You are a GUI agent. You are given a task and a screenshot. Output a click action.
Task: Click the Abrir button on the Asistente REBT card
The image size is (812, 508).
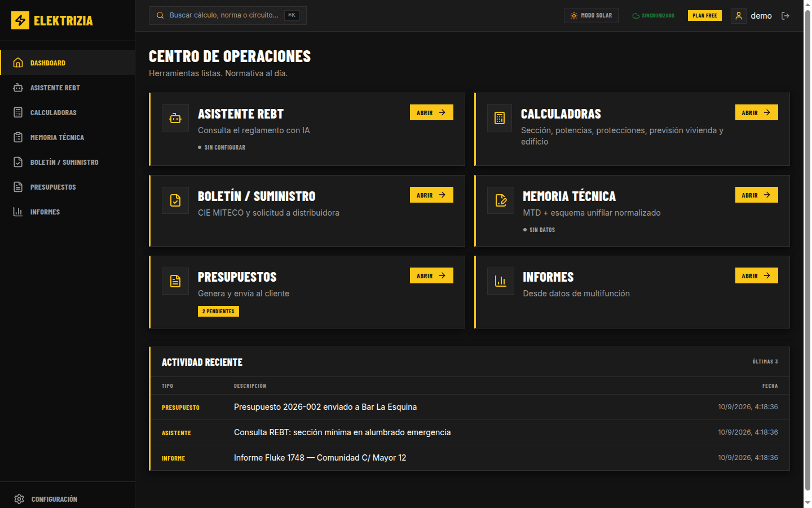pyautogui.click(x=431, y=112)
